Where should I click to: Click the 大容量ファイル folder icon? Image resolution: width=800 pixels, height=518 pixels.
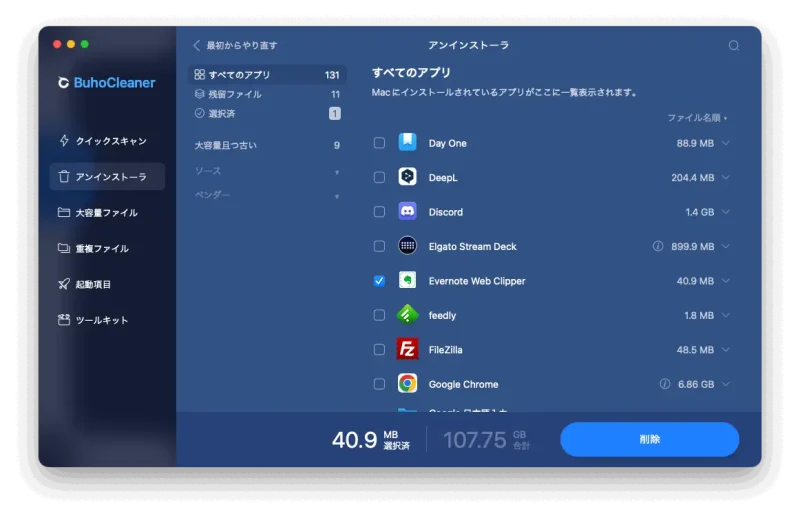(64, 212)
